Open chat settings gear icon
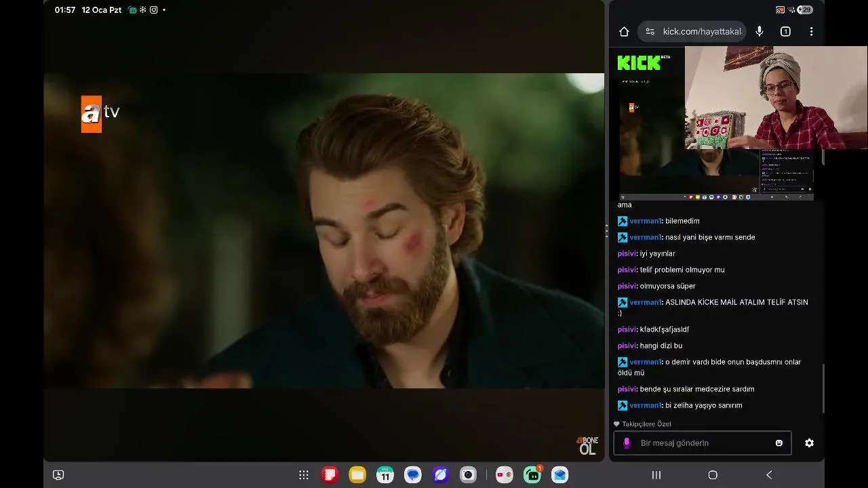Screen dimensions: 868x488 [809, 443]
